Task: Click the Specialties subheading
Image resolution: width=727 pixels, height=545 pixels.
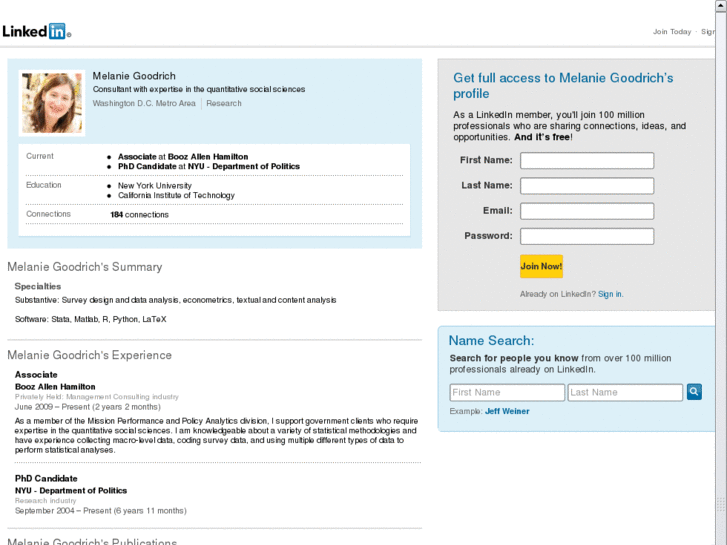Action: click(38, 286)
